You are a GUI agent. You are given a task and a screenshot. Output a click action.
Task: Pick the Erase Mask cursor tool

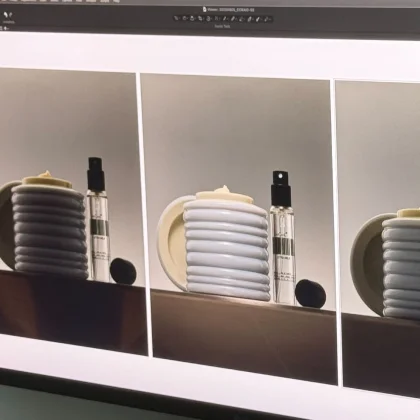click(x=241, y=19)
